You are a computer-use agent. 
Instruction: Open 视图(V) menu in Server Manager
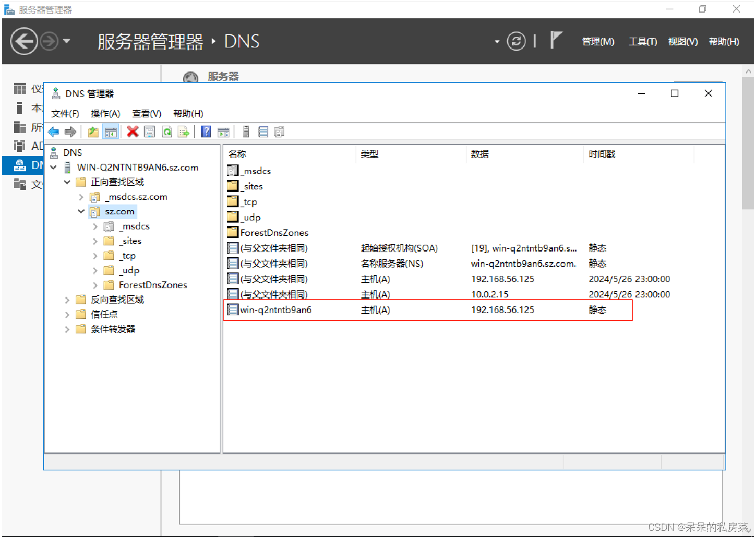pos(683,41)
